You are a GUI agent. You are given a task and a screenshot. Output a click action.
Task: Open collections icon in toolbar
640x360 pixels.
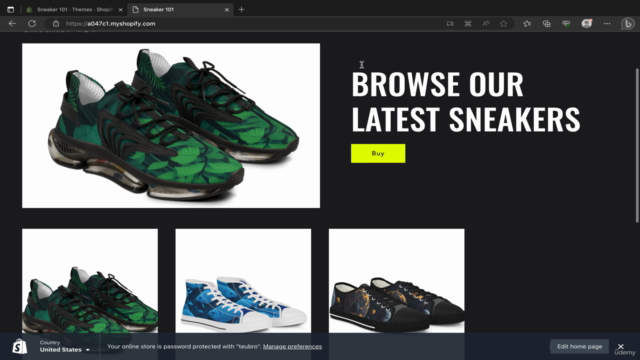pyautogui.click(x=547, y=24)
